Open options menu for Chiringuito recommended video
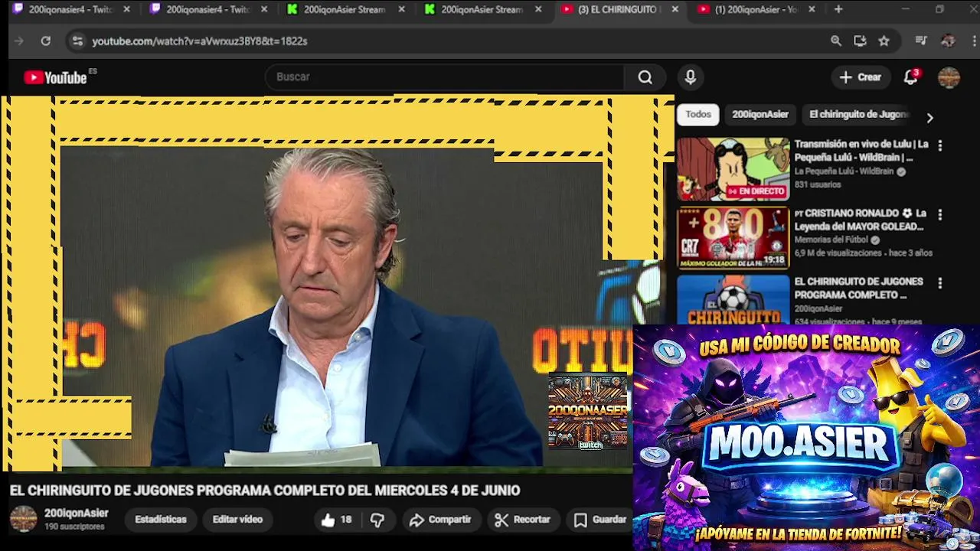 (939, 283)
